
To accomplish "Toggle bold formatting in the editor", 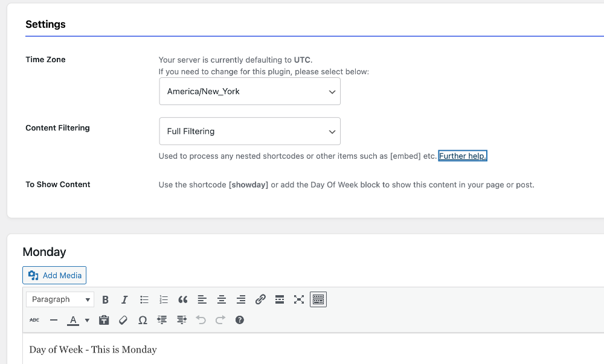I will click(106, 299).
